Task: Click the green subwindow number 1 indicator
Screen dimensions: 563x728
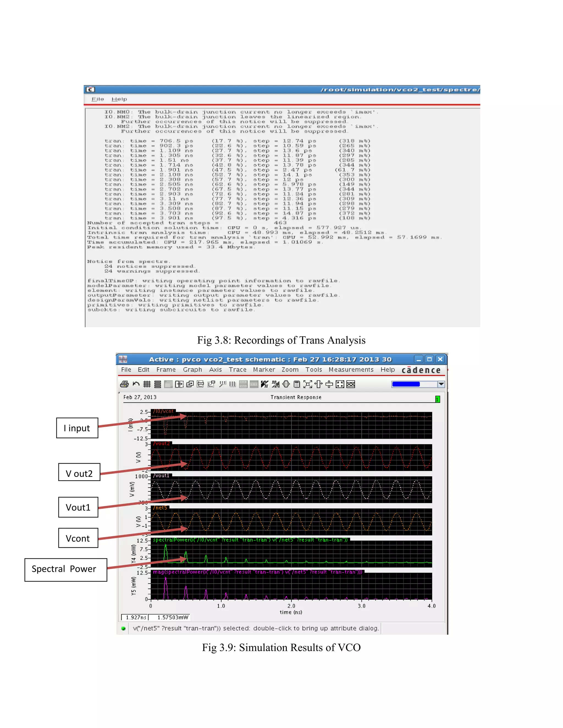Action: click(438, 399)
